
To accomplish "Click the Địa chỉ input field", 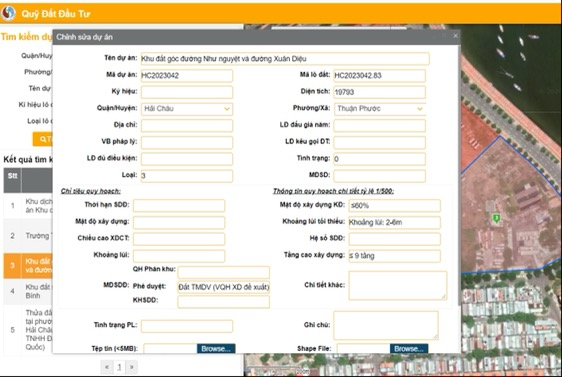I will (x=186, y=125).
